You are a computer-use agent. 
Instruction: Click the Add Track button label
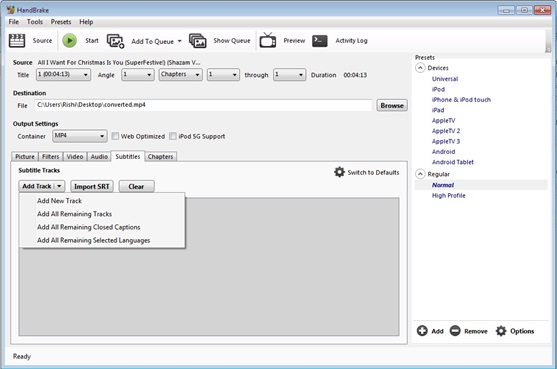[37, 186]
